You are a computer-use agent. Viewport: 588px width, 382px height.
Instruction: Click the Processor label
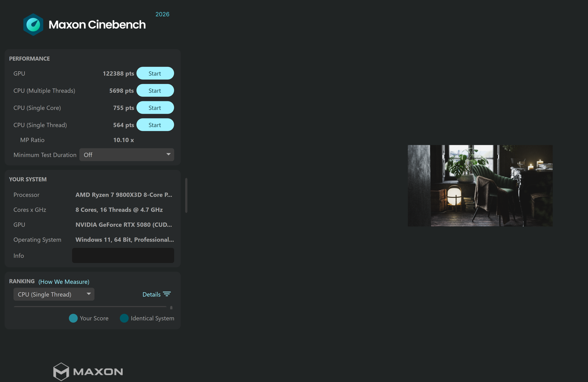click(x=26, y=195)
